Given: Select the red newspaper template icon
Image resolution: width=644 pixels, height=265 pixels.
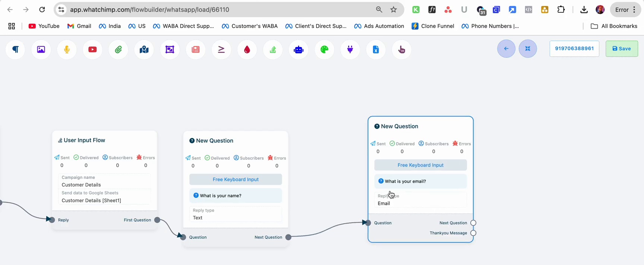Looking at the screenshot, I should coord(196,50).
